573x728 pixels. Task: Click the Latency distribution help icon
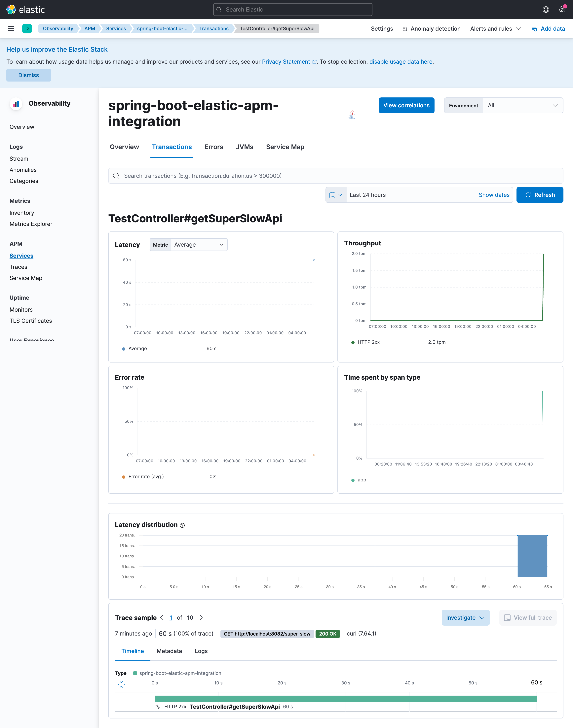182,525
